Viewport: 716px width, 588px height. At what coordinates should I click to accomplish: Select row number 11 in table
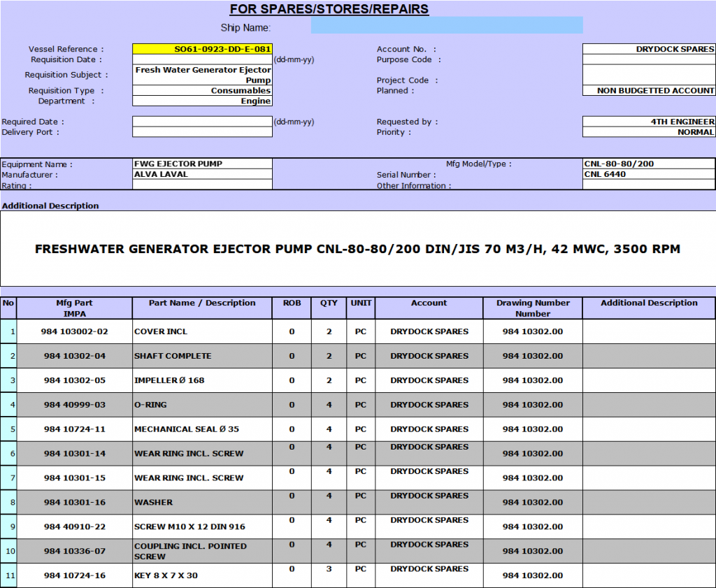click(8, 575)
